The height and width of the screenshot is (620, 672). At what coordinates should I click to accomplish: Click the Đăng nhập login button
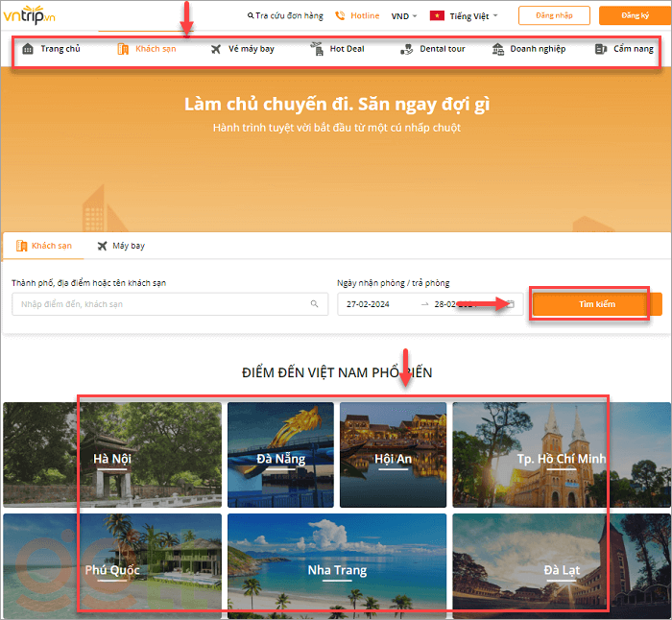[554, 15]
